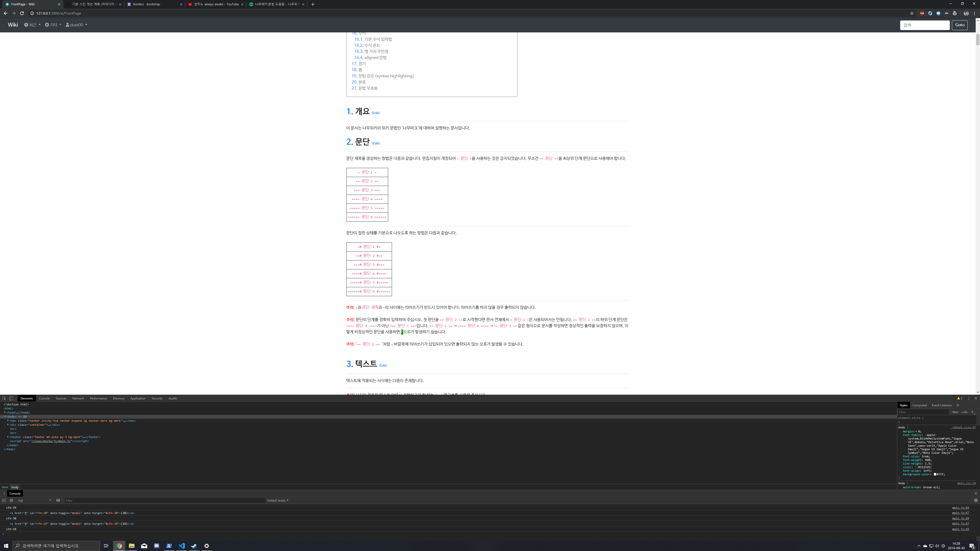The width and height of the screenshot is (980, 551).
Task: Click the yellow warnings counter in DevTools
Action: click(x=959, y=398)
